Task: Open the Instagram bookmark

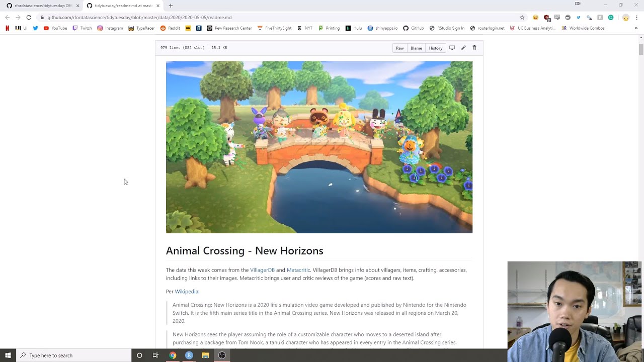Action: click(x=110, y=28)
